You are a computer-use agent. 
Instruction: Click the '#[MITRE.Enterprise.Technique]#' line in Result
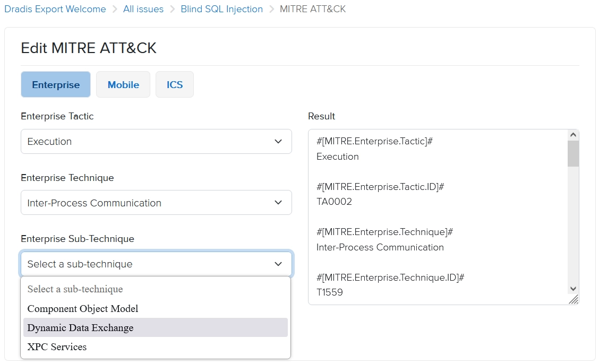pyautogui.click(x=384, y=232)
